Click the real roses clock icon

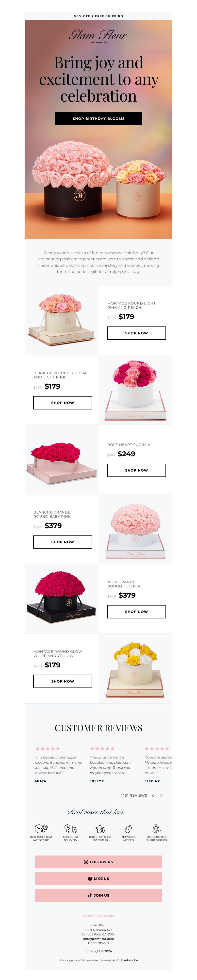tap(41, 828)
